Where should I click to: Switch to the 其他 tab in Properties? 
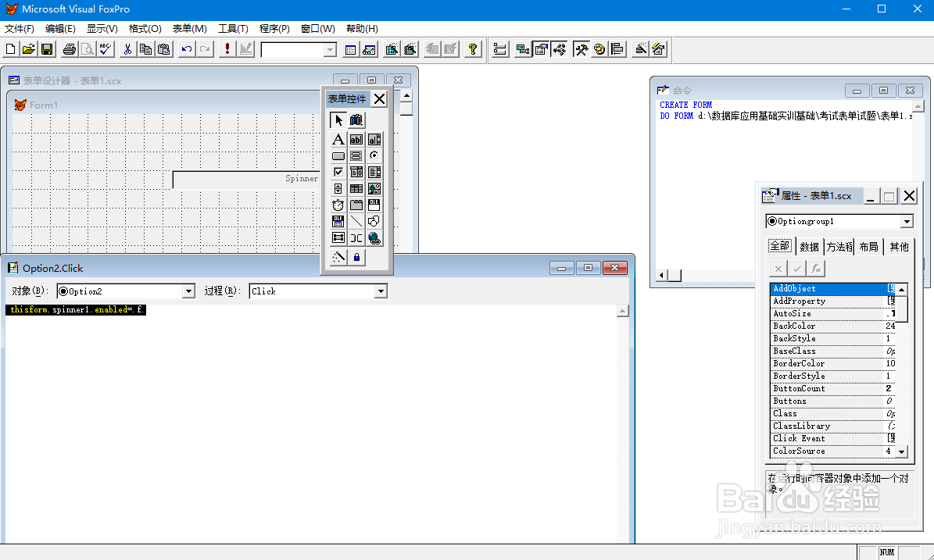(899, 246)
